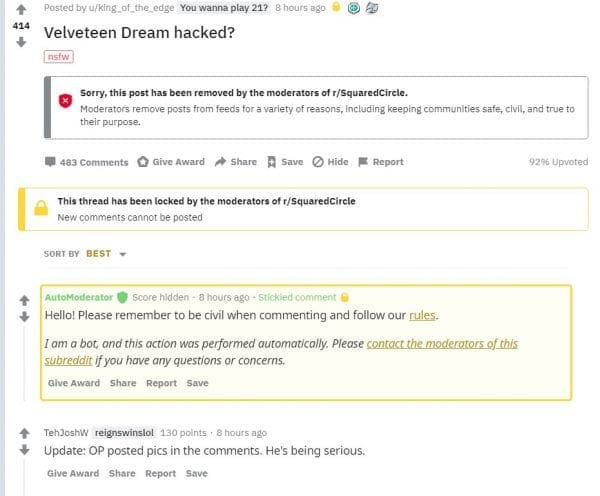Click Give Award under TehJoshW's comment
This screenshot has width=600, height=496.
[73, 473]
